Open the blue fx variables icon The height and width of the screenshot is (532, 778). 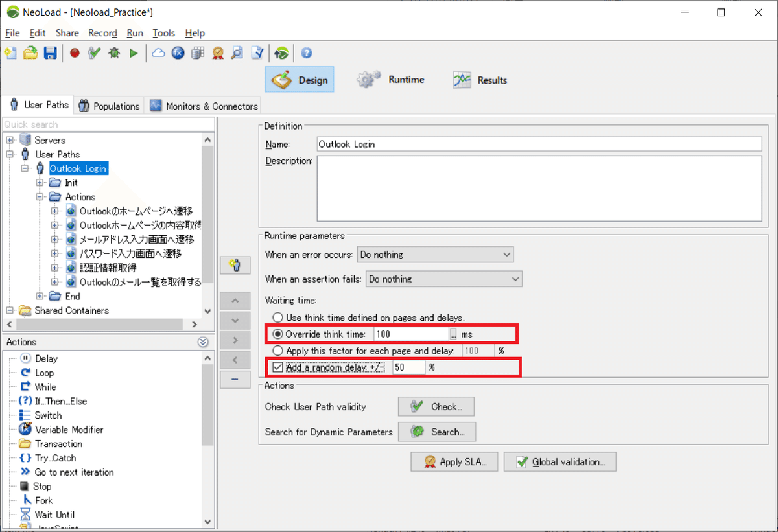click(x=178, y=53)
